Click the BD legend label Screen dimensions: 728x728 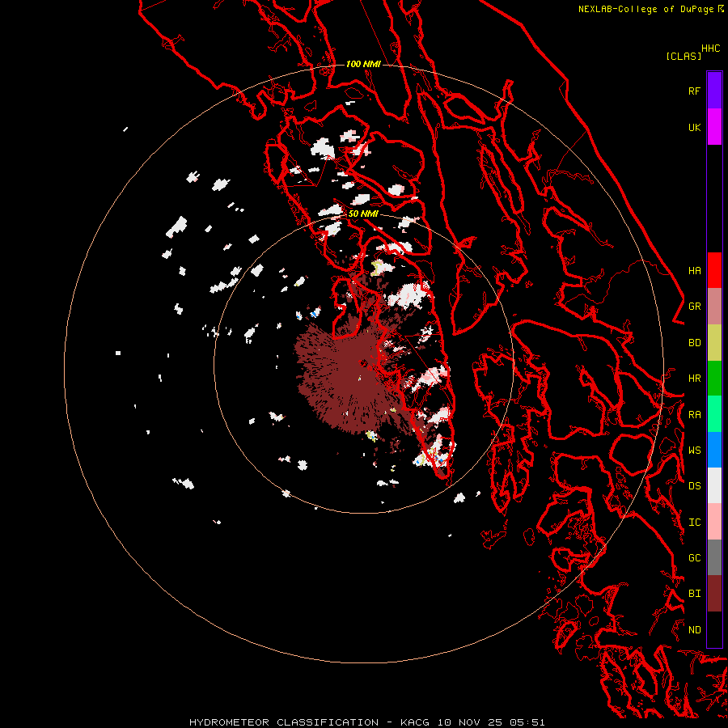click(x=694, y=343)
